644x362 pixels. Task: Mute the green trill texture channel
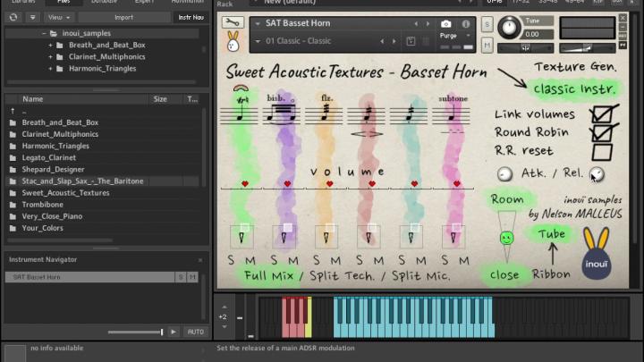pyautogui.click(x=250, y=260)
